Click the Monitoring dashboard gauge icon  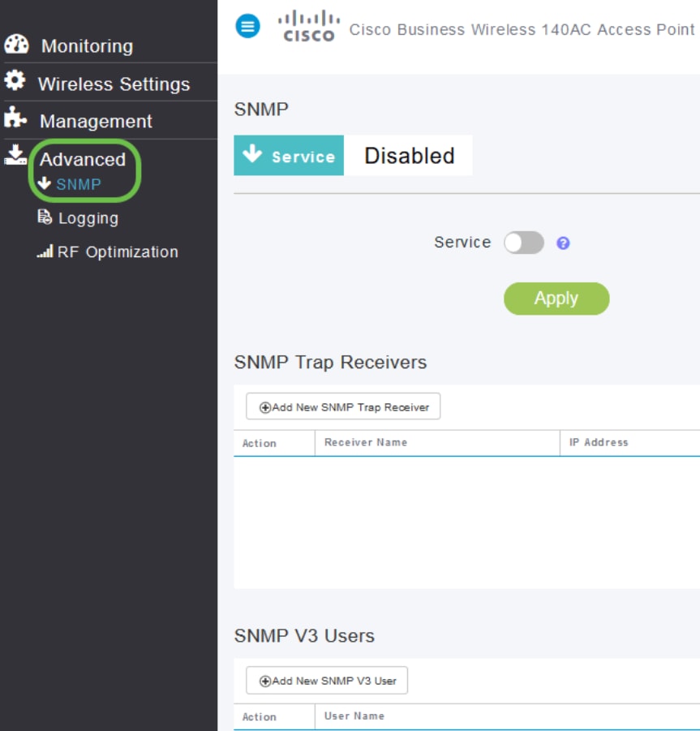[16, 45]
